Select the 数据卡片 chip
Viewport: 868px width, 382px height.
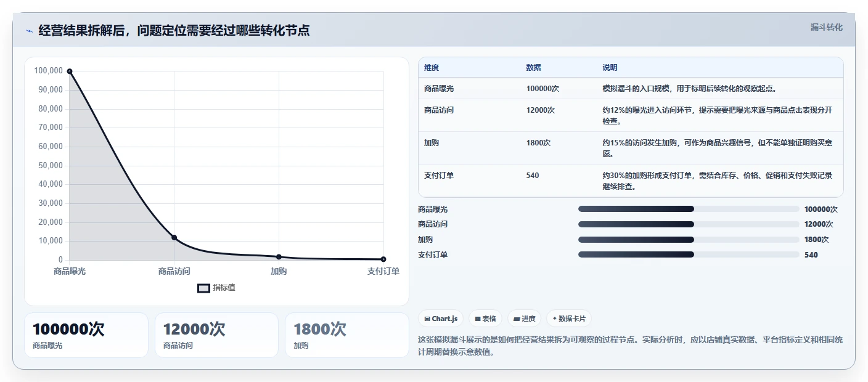(x=569, y=319)
